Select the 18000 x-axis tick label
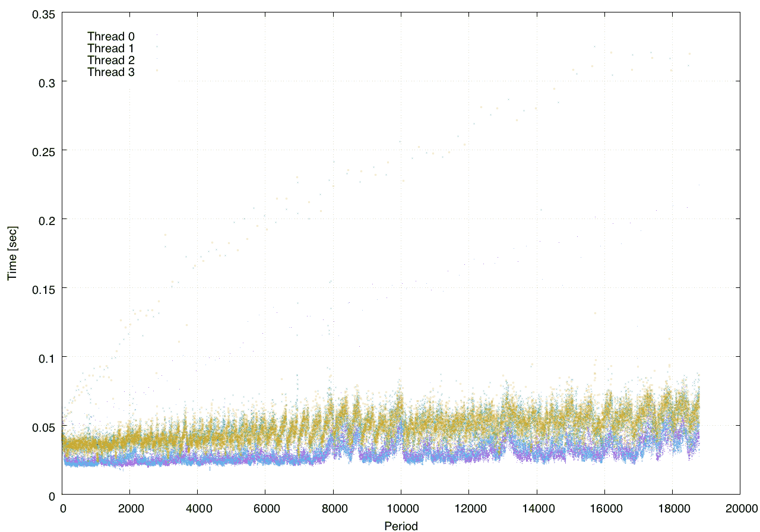Viewport: 760px width, 532px height. pos(672,508)
